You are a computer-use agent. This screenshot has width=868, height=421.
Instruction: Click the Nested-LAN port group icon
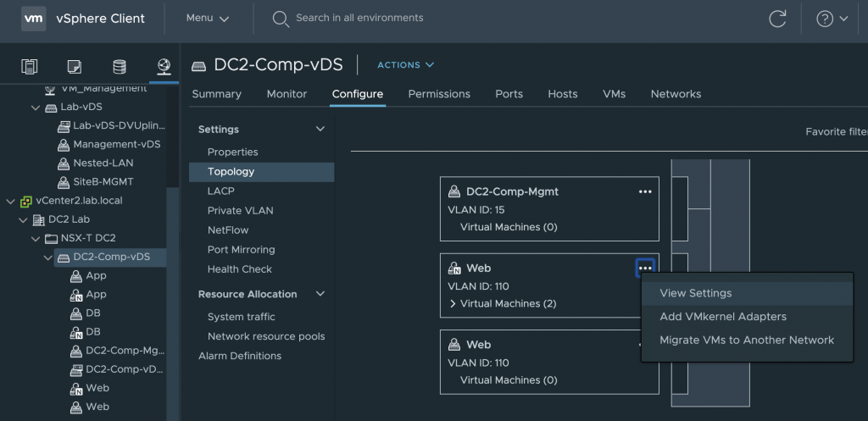(64, 163)
